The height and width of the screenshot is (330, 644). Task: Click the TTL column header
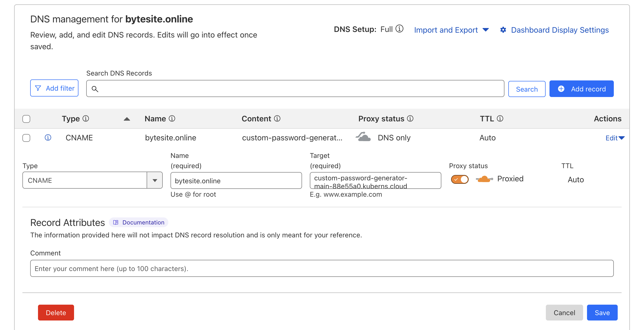coord(487,118)
